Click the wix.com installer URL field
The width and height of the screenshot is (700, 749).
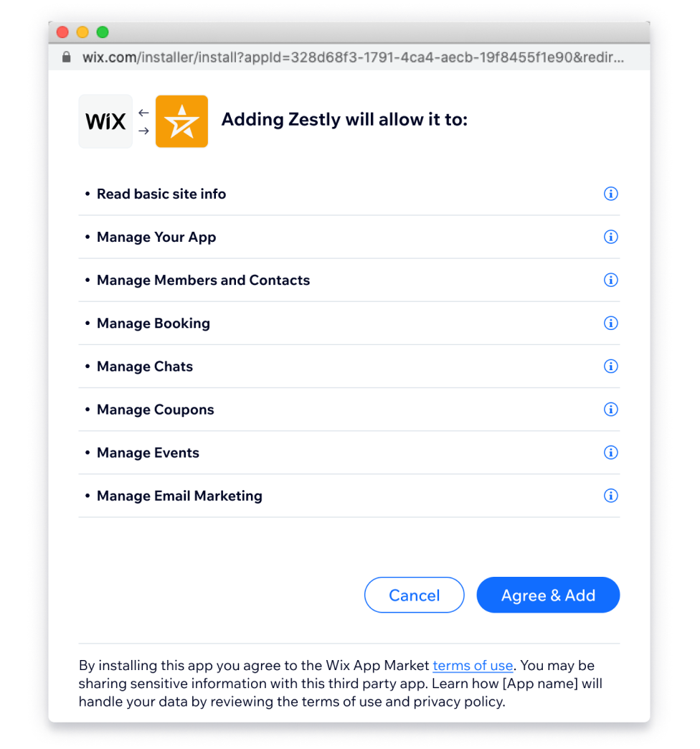click(353, 57)
